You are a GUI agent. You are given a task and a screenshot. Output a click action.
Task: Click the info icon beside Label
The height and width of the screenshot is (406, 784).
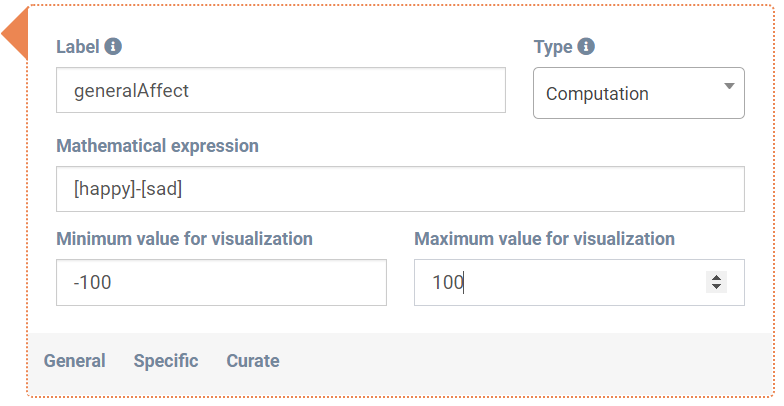pos(113,46)
